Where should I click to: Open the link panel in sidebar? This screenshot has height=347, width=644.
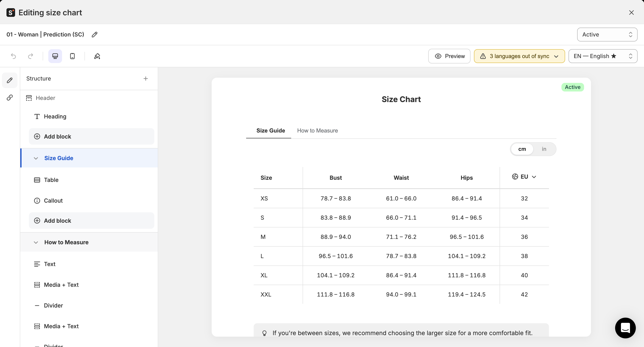pos(10,97)
